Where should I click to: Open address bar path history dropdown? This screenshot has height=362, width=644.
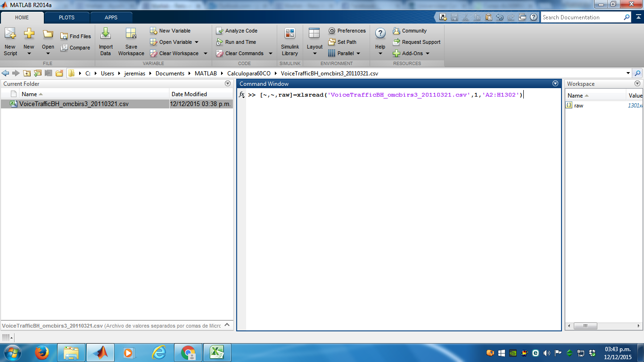coord(628,74)
